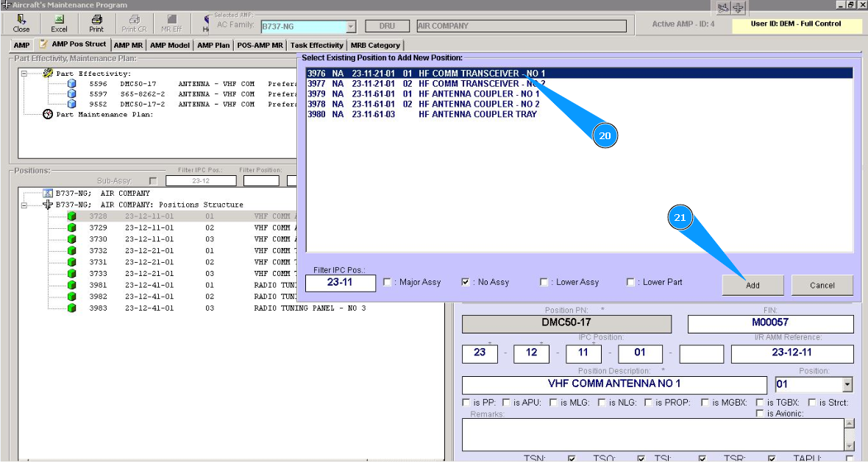
Task: Select the Part Maintenance Plan clock icon
Action: [49, 115]
